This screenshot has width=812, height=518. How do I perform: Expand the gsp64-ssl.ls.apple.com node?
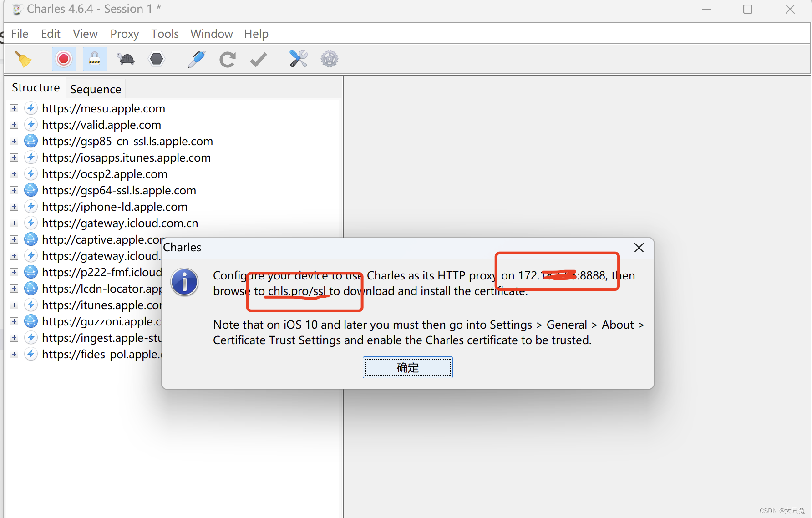[x=14, y=190]
